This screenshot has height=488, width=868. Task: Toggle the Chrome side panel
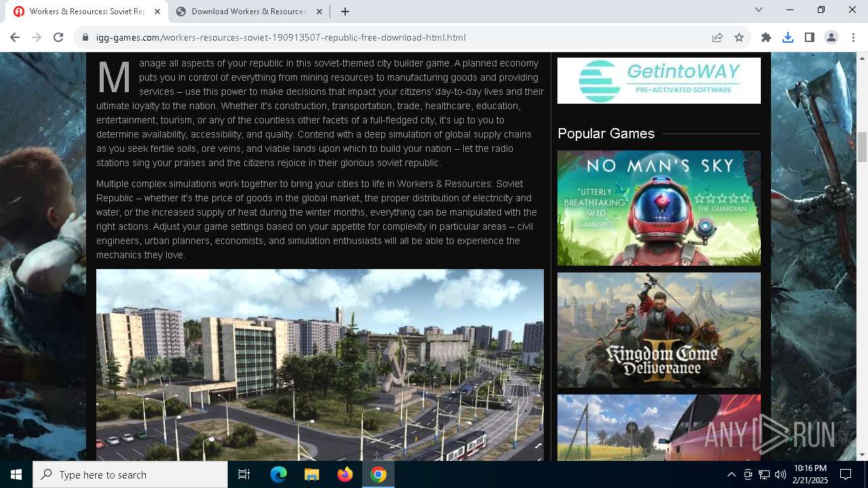[x=810, y=37]
